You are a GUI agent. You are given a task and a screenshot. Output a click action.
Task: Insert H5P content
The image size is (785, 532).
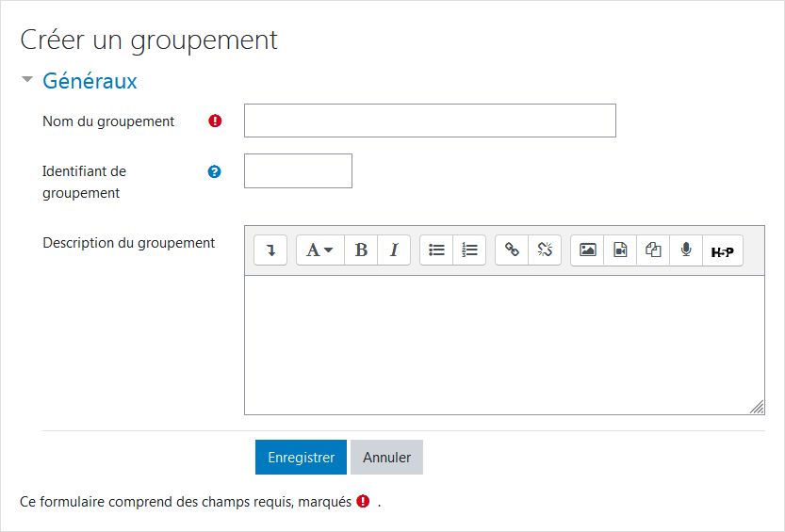tap(722, 251)
